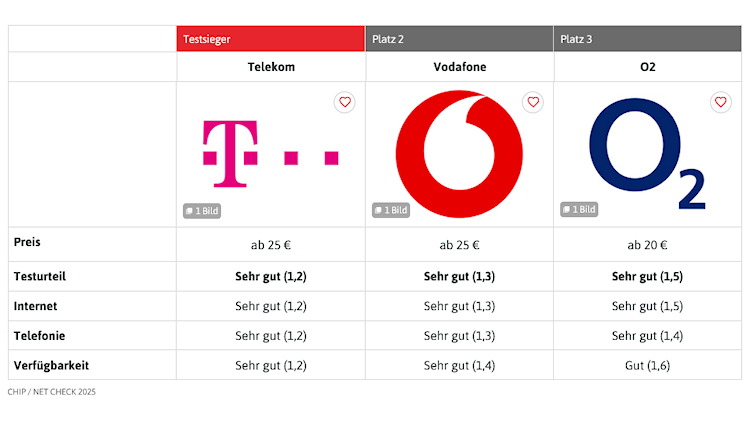Open the Vodafone '1 Bild' gallery badge
Viewport: 750px width, 422px height.
pos(391,210)
